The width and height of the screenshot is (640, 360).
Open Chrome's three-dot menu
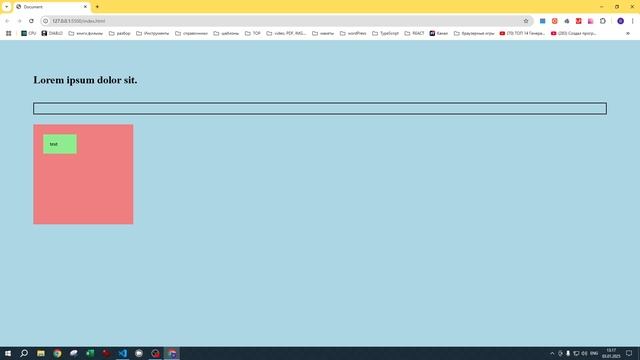click(632, 21)
